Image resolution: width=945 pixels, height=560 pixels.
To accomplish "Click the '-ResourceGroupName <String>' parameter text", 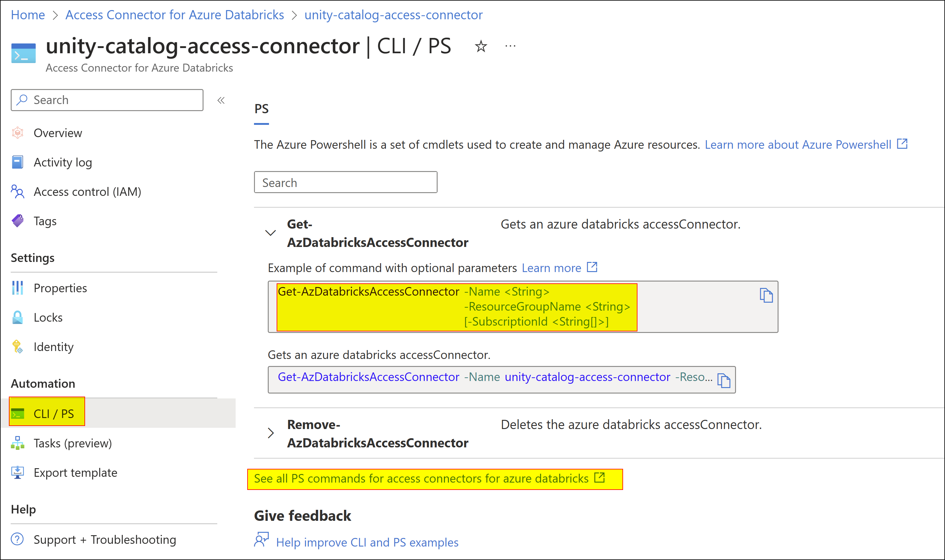I will pyautogui.click(x=547, y=306).
